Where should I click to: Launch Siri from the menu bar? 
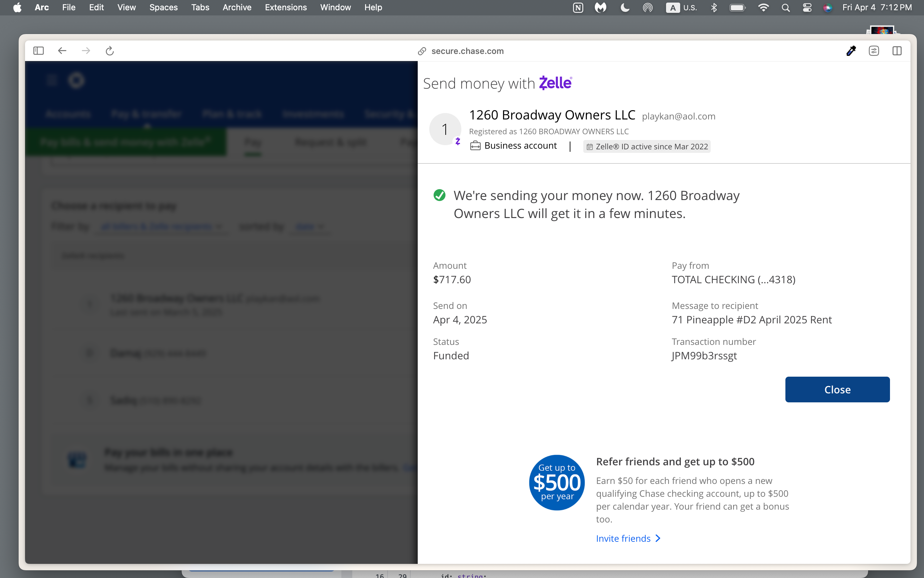pos(827,8)
